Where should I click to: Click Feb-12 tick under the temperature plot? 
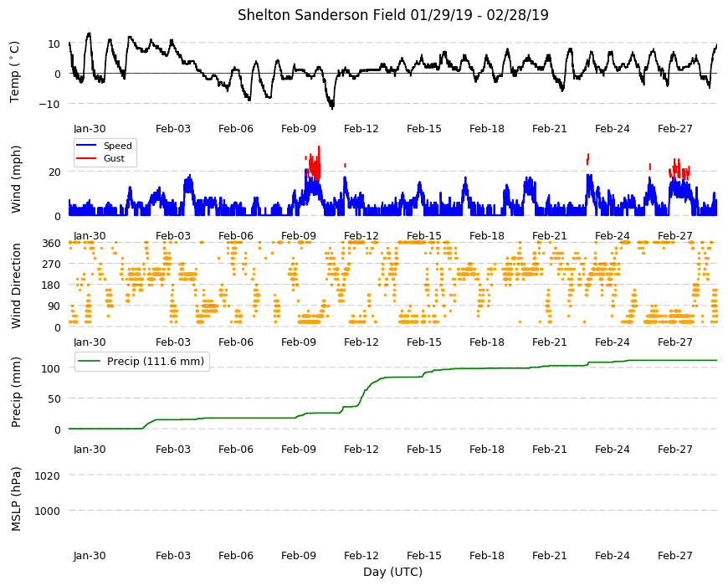point(361,129)
